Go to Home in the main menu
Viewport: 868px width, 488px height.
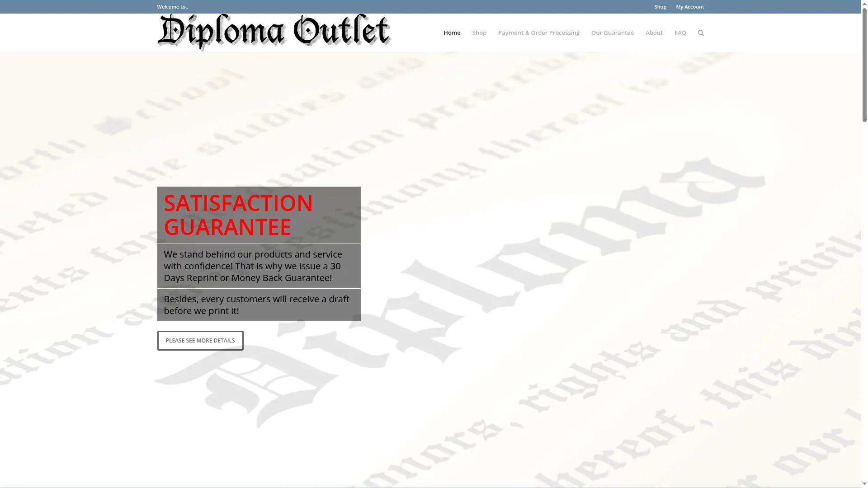(x=452, y=33)
